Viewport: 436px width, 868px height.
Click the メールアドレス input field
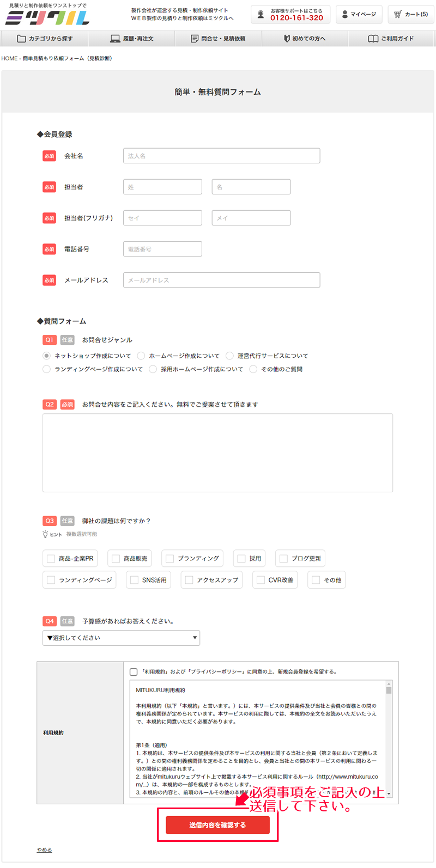point(221,280)
